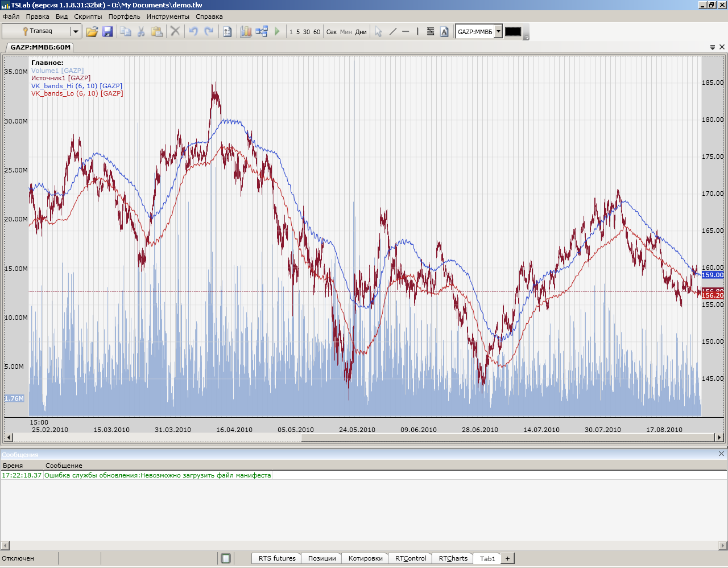The image size is (728, 568).
Task: Click the open folder icon in toolbar
Action: pos(92,32)
